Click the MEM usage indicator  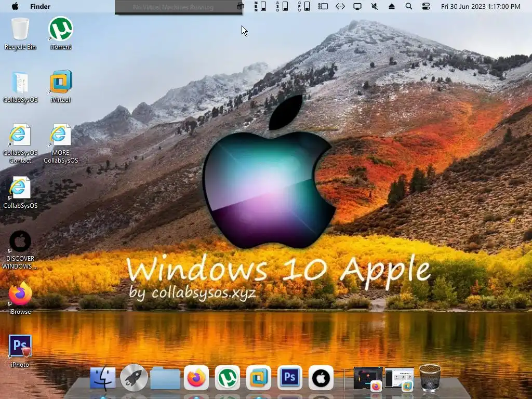click(260, 6)
